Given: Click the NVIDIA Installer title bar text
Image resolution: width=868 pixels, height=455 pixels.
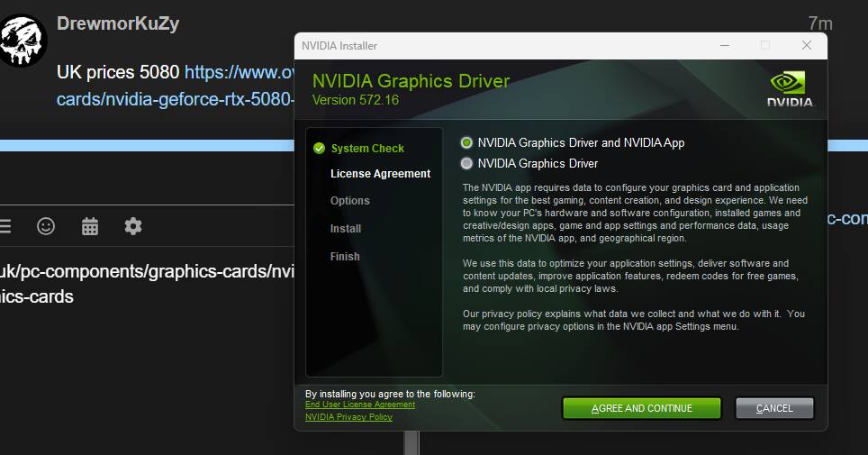Looking at the screenshot, I should (x=339, y=46).
